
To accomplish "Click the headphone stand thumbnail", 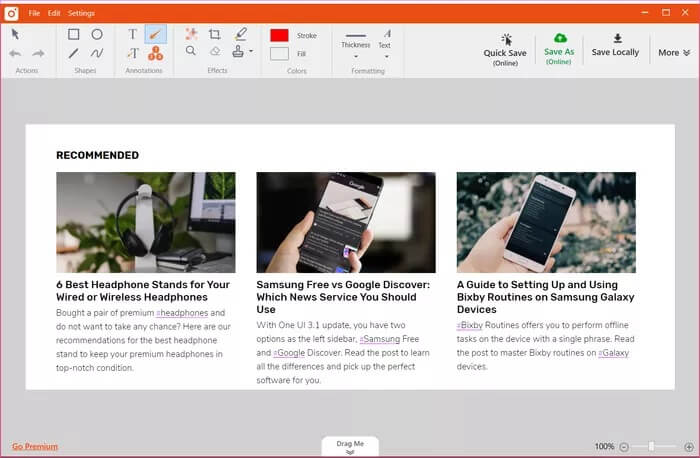I will pyautogui.click(x=146, y=222).
